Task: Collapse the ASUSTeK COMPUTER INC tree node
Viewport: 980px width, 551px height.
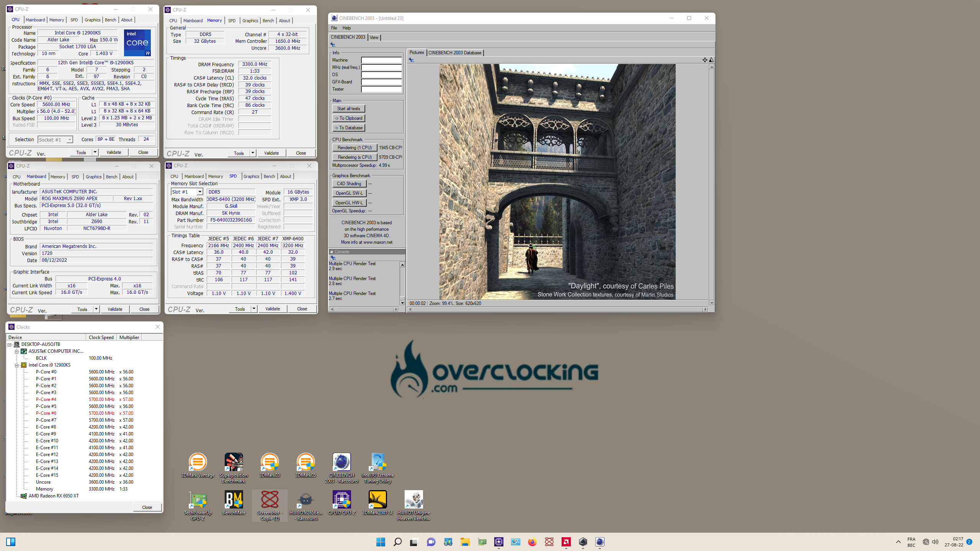Action: 17,351
